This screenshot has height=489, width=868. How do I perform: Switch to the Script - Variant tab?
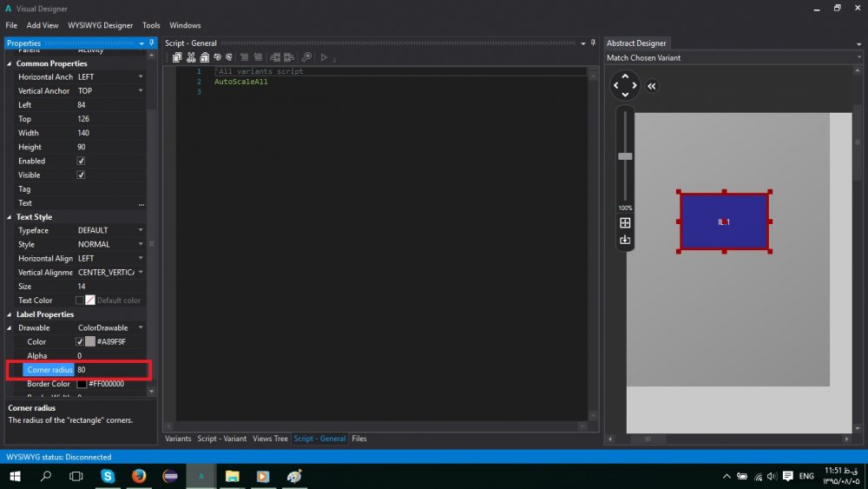(222, 439)
